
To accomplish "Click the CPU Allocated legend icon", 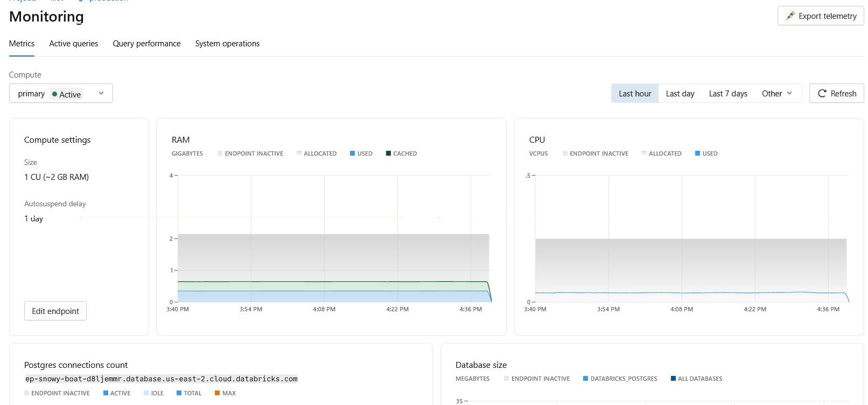I will (644, 153).
